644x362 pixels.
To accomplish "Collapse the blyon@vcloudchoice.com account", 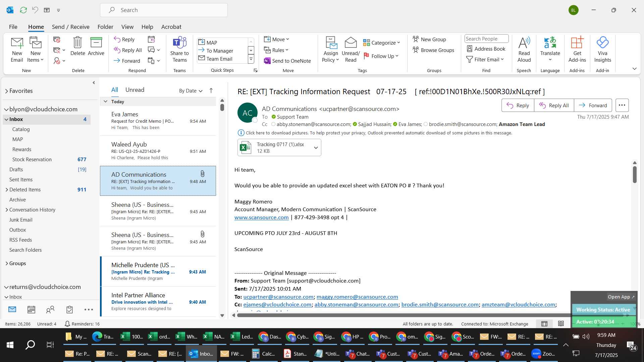I will pos(6,109).
